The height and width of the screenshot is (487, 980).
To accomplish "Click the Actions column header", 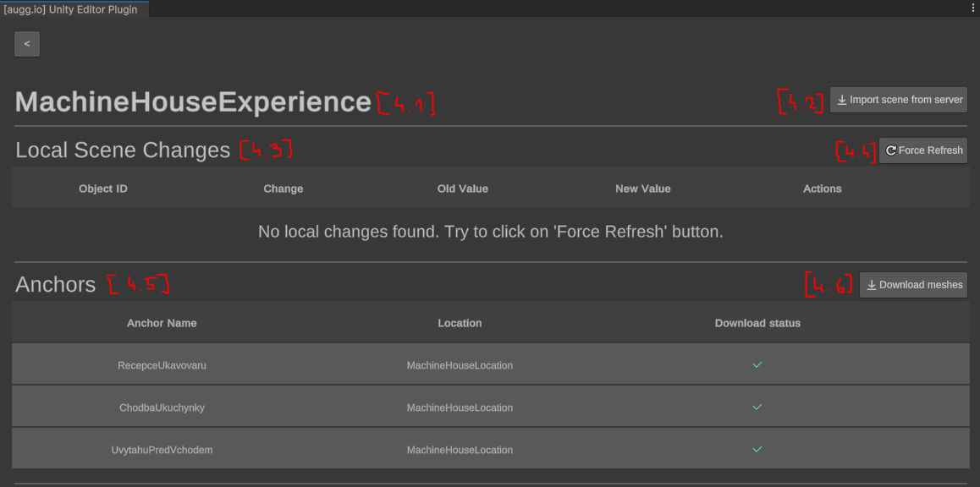I will tap(822, 189).
